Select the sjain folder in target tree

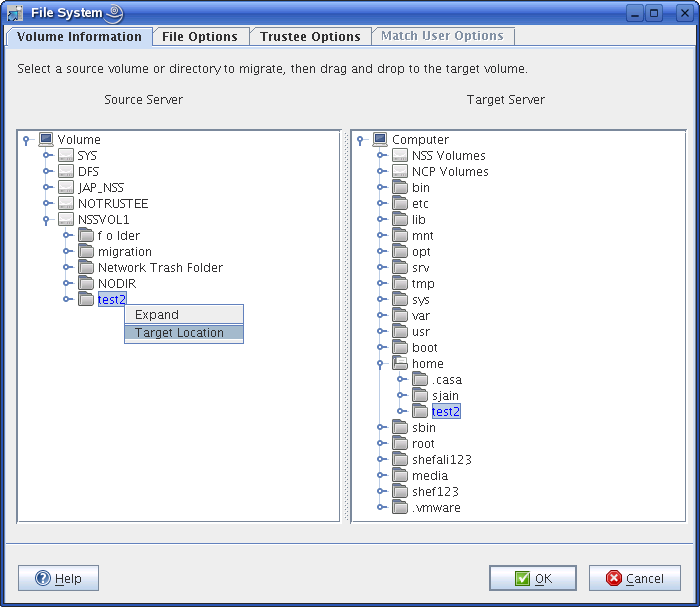[x=445, y=396]
